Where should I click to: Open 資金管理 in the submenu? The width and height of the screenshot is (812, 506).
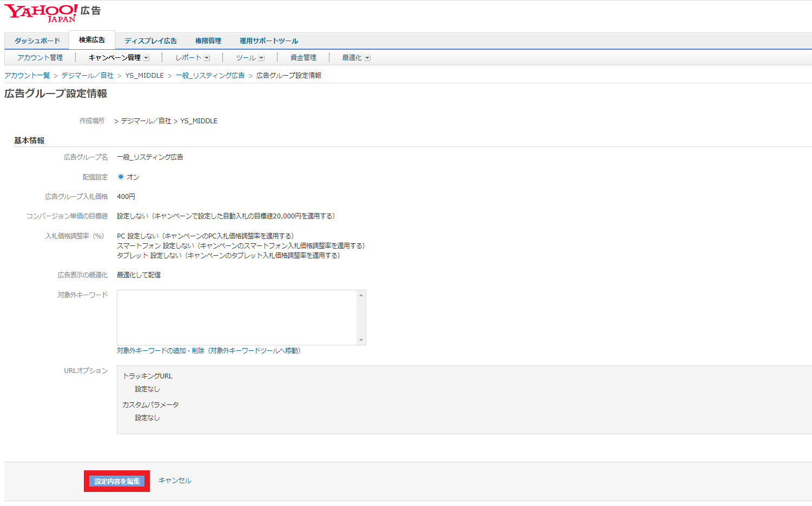click(303, 57)
